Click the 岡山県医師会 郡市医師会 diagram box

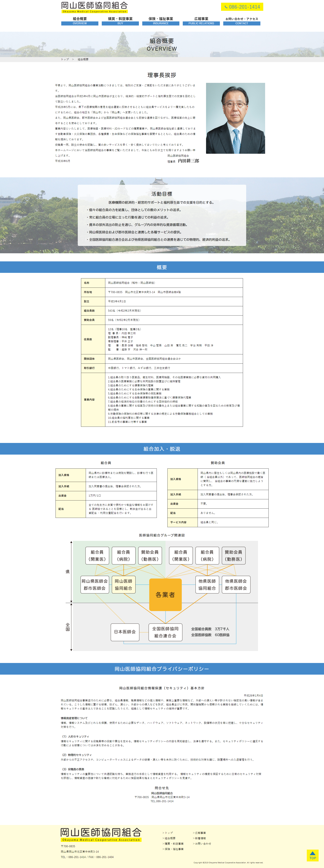(x=95, y=585)
